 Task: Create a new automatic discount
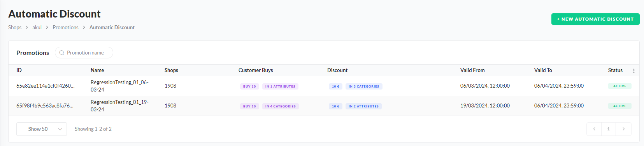coord(595,19)
